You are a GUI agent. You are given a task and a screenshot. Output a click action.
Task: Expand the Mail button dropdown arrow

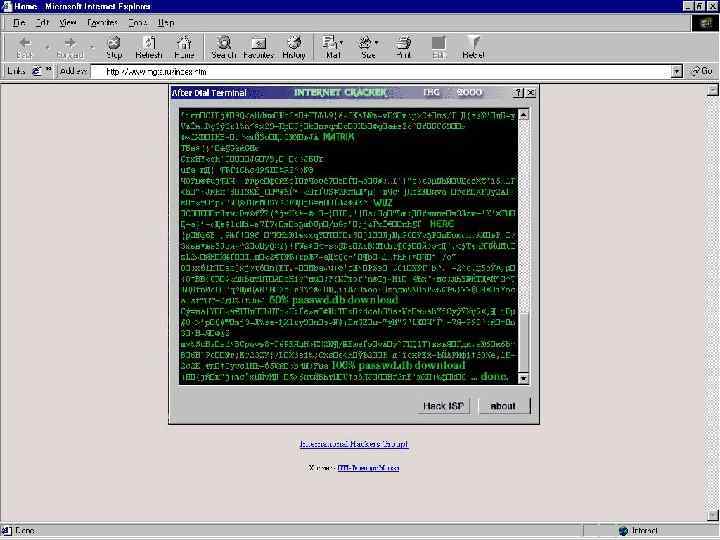(341, 43)
